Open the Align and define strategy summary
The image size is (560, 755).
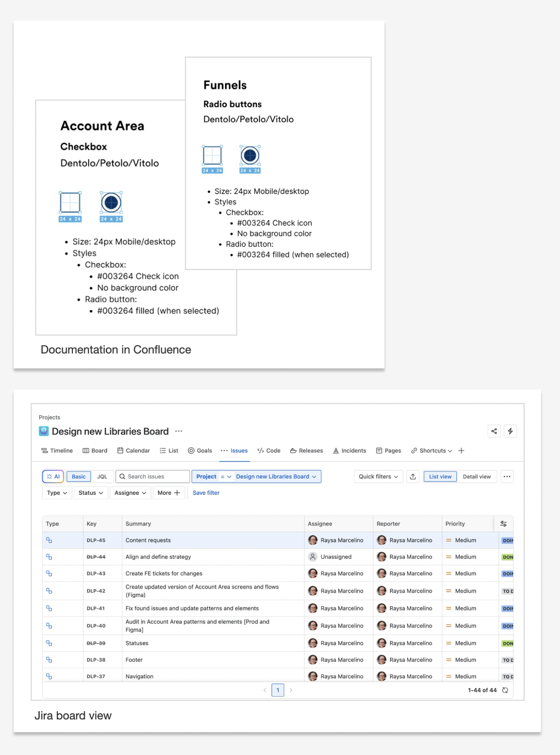pyautogui.click(x=158, y=557)
